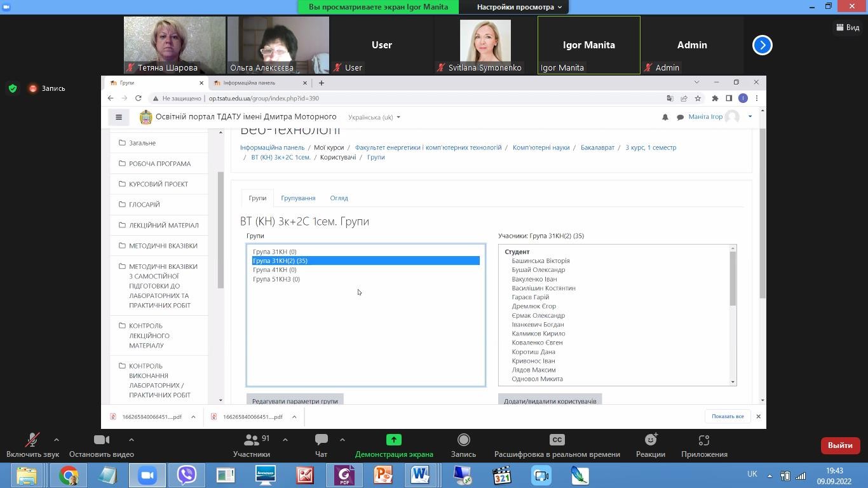Image resolution: width=868 pixels, height=488 pixels.
Task: Click the live transcription CC icon
Action: pos(557,440)
